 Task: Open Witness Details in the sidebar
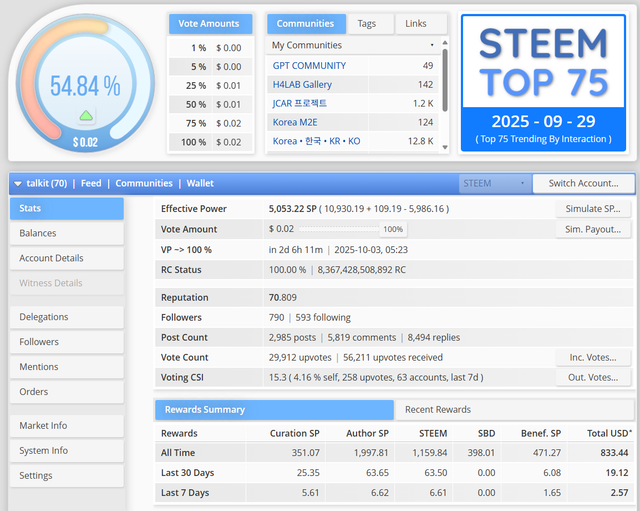[x=67, y=283]
